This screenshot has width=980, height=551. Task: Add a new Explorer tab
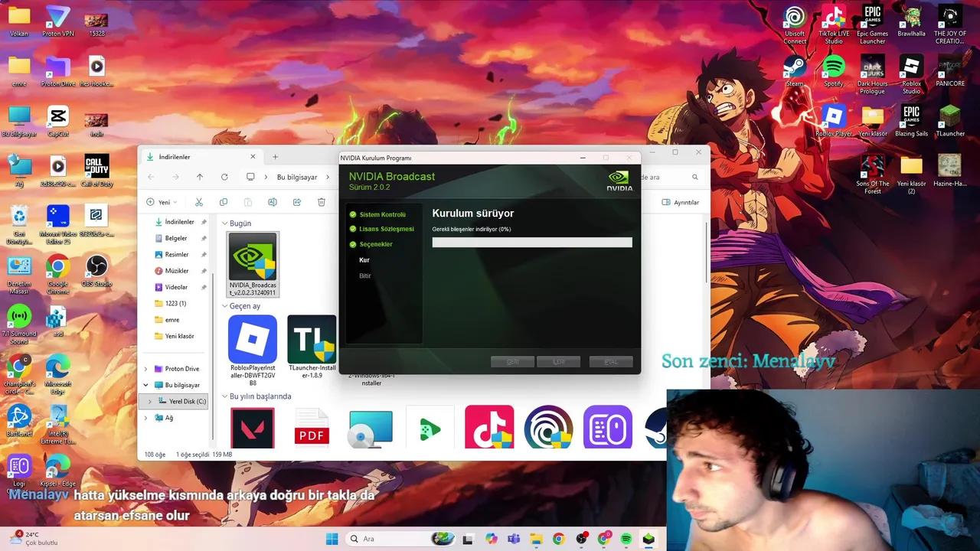pos(275,157)
